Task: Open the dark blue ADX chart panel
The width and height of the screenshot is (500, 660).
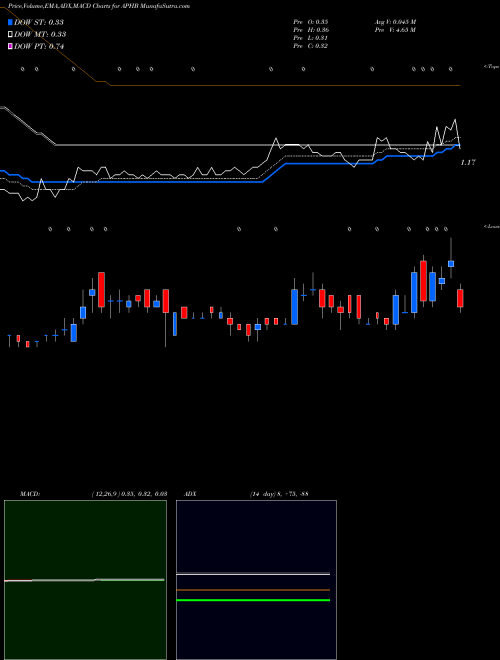Action: pos(256,580)
